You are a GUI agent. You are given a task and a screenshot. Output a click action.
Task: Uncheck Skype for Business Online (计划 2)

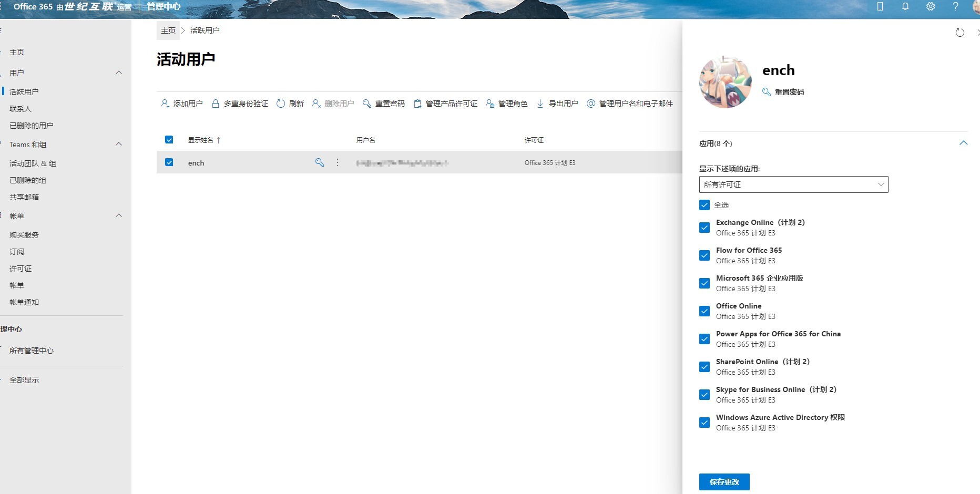tap(705, 395)
